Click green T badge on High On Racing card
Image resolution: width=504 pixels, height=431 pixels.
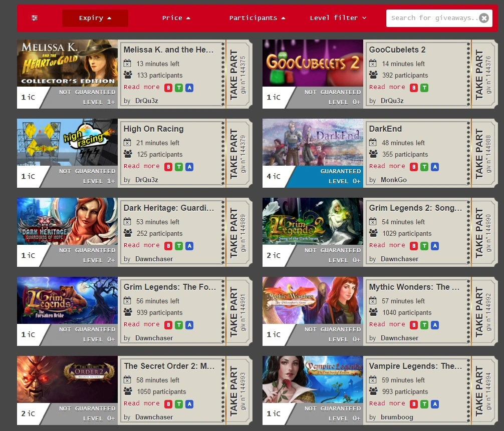coord(179,167)
